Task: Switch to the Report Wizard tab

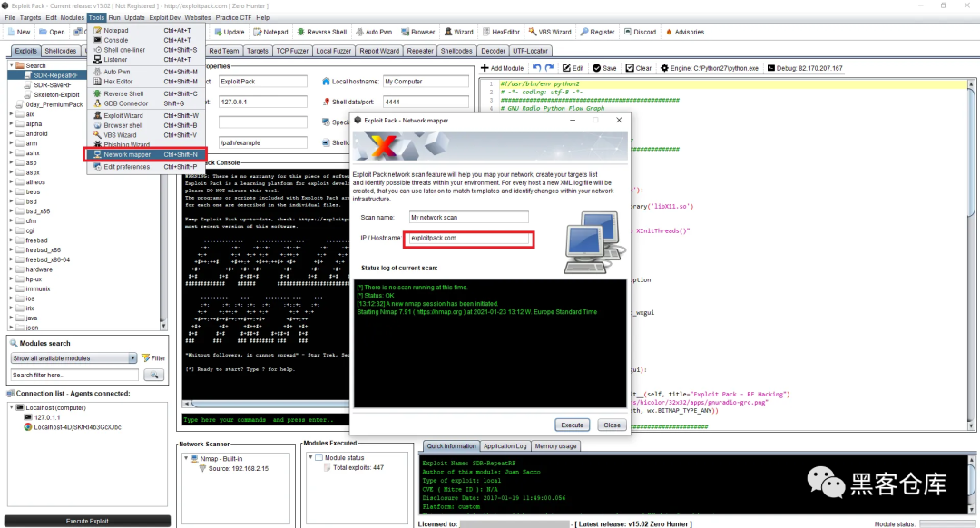Action: pos(378,51)
